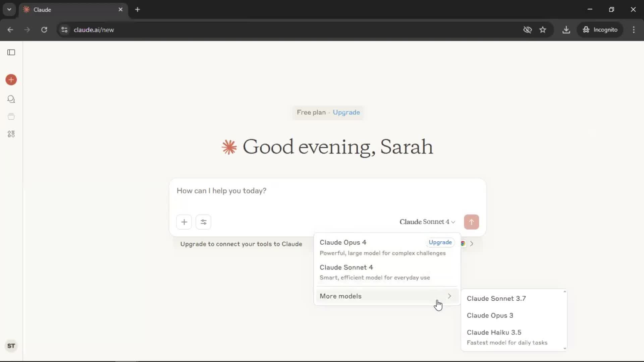Select the Claude tab
Image resolution: width=644 pixels, height=362 pixels.
(x=73, y=10)
